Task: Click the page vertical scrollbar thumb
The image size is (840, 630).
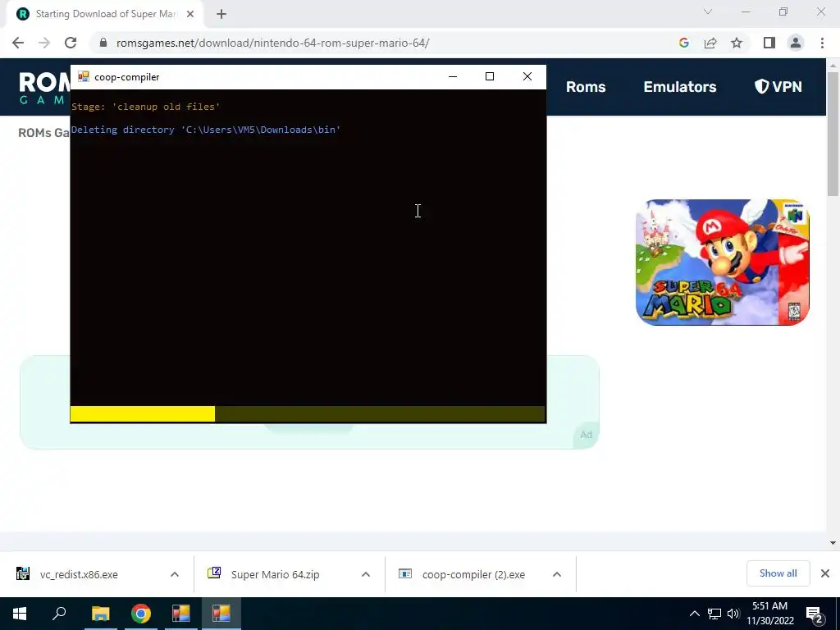Action: pyautogui.click(x=833, y=134)
